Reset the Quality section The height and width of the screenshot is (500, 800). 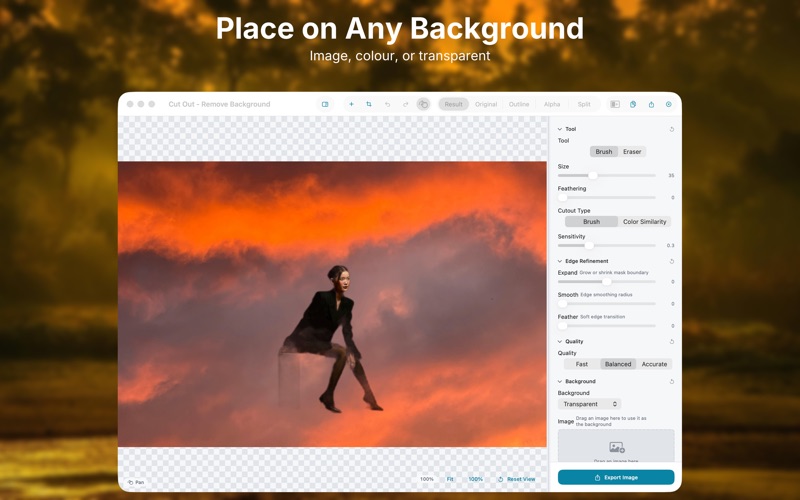[671, 341]
